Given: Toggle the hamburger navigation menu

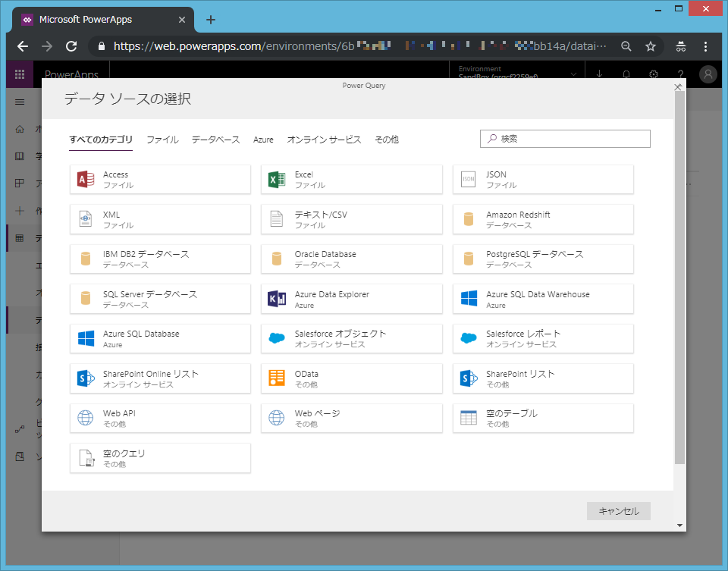Looking at the screenshot, I should point(20,102).
